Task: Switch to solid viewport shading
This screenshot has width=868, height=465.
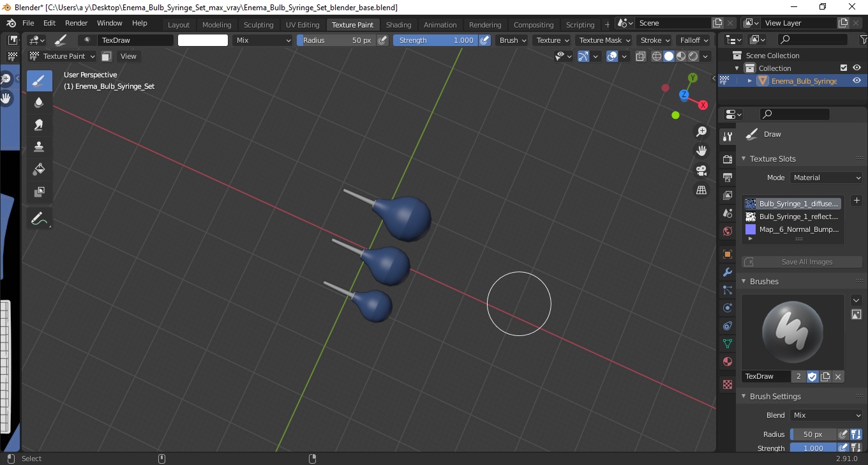Action: coord(668,56)
